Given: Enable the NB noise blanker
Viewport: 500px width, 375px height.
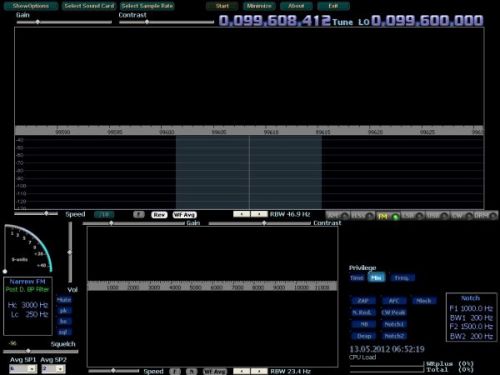Looking at the screenshot, I should [x=364, y=324].
